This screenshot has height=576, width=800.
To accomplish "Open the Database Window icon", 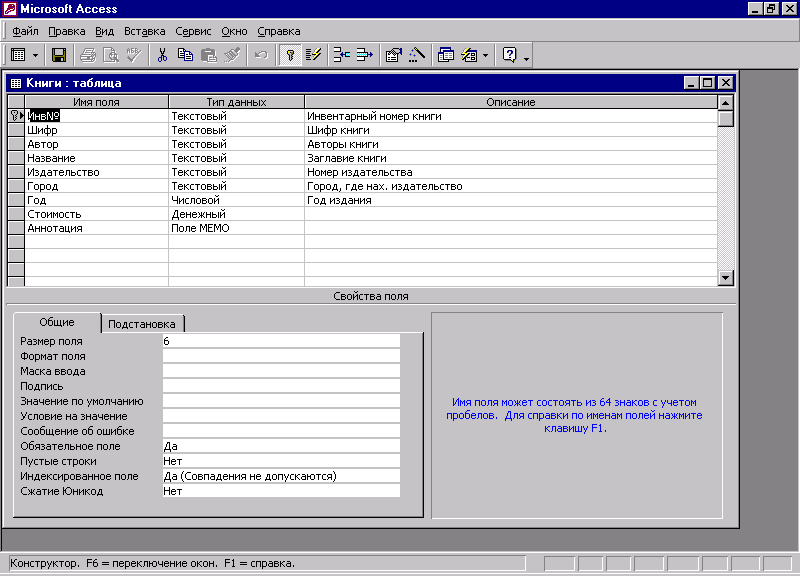I will click(445, 55).
